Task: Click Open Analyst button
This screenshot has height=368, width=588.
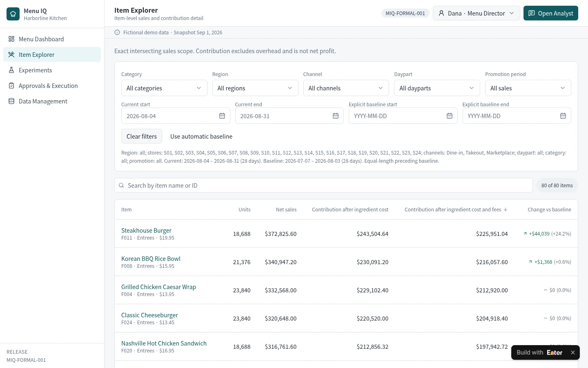Action: [x=551, y=13]
